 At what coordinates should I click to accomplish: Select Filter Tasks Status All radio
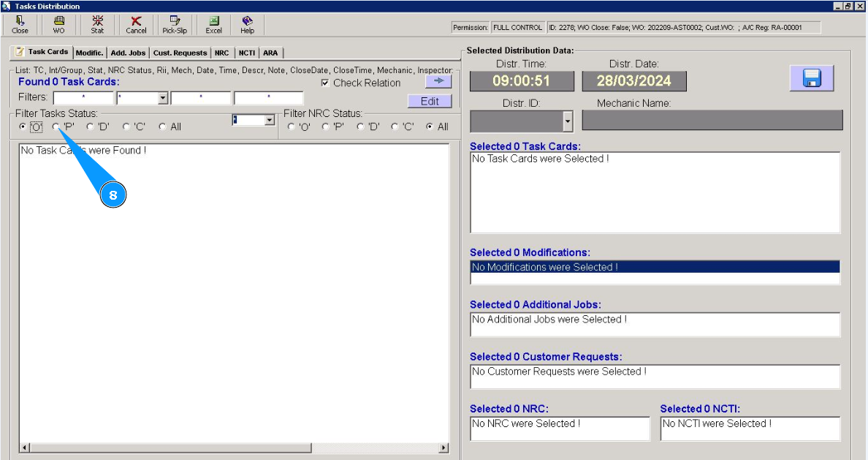pyautogui.click(x=162, y=127)
